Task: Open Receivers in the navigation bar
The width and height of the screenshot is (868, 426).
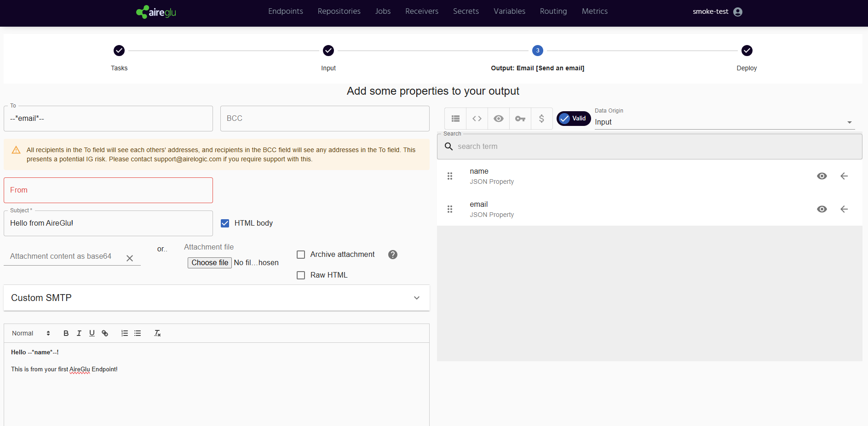Action: click(422, 11)
